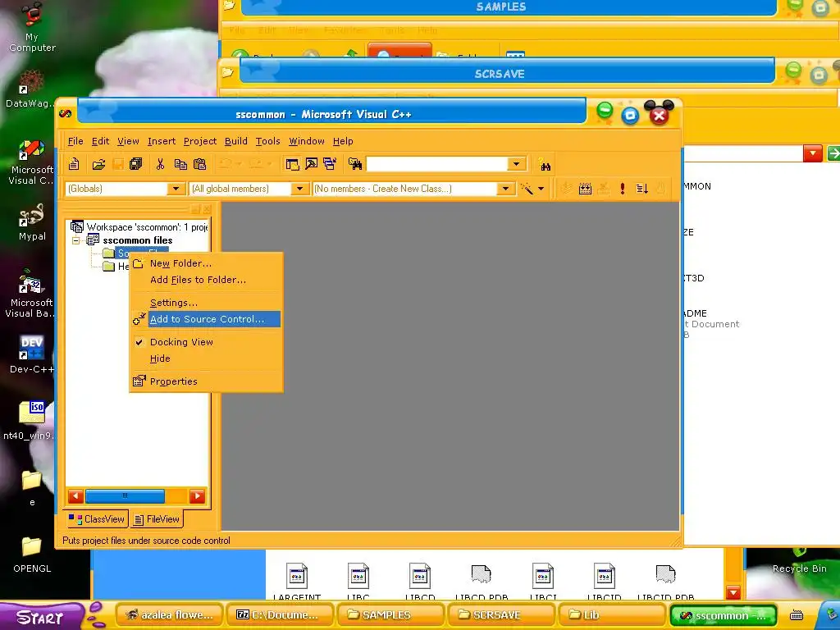Open the Tools menu
The image size is (840, 630).
point(267,141)
